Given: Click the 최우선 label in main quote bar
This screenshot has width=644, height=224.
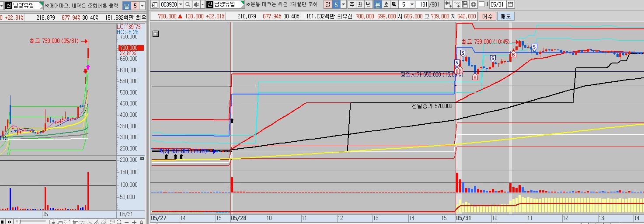Looking at the screenshot, I should [x=345, y=16].
